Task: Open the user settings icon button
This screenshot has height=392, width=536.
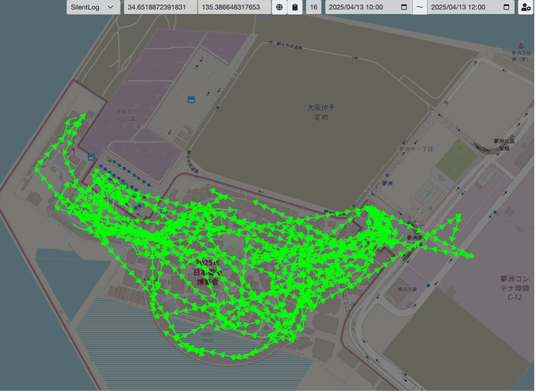Action: click(526, 7)
